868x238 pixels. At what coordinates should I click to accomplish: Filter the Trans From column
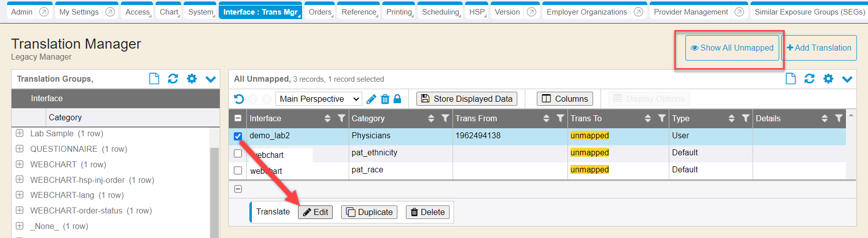click(560, 118)
